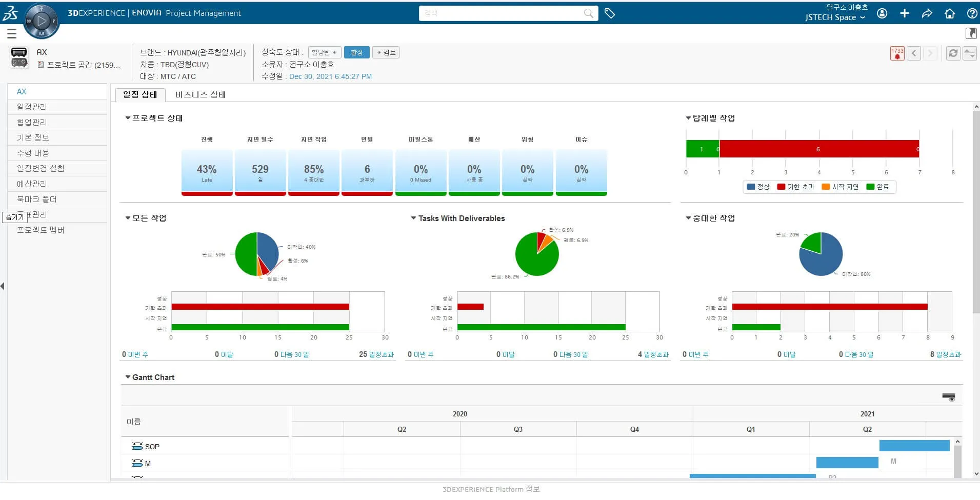This screenshot has height=500, width=980.
Task: Select 예산관리 in the left navigation
Action: 32,184
